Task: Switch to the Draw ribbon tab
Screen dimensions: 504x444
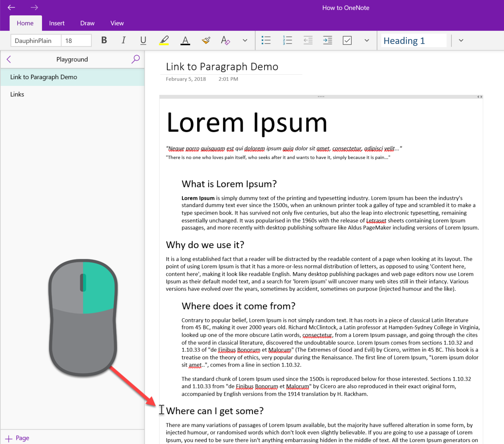Action: coord(87,23)
